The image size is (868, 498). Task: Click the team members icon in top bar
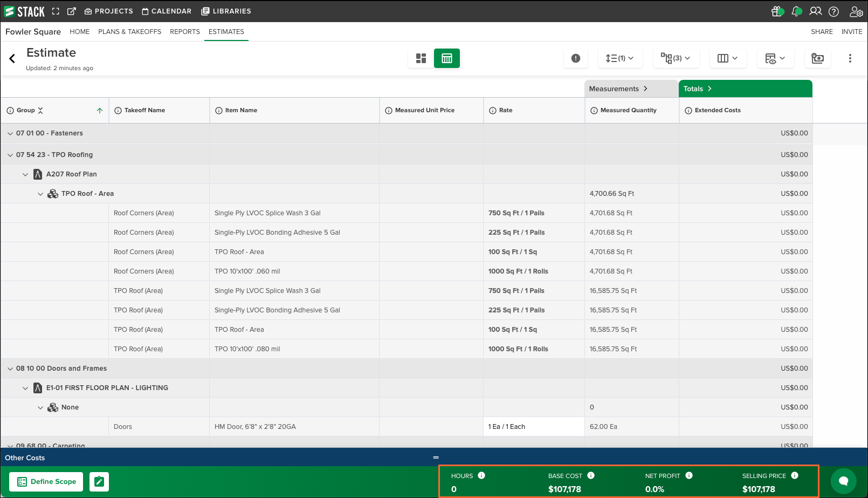[815, 11]
